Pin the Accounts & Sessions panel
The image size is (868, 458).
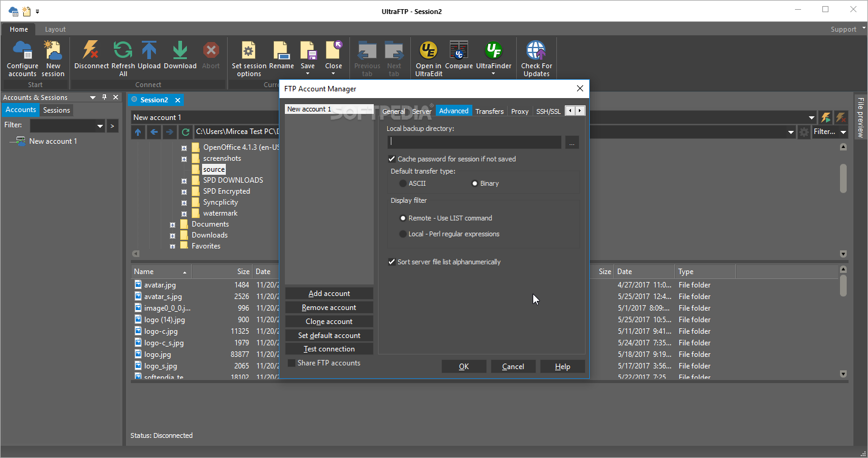pyautogui.click(x=105, y=97)
